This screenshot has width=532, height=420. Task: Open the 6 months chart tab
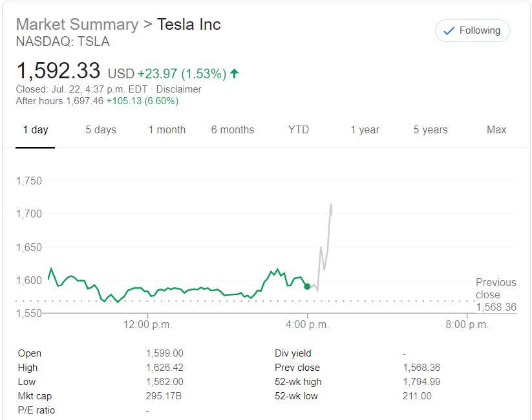click(233, 130)
